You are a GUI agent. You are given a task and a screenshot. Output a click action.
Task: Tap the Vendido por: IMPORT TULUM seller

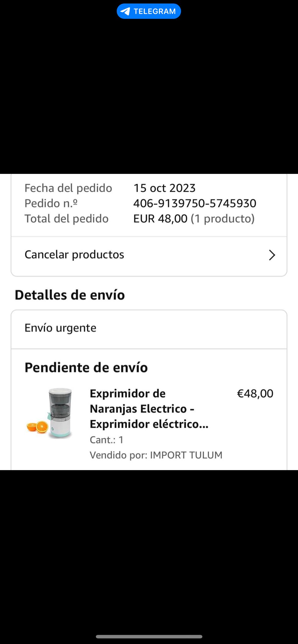point(156,455)
